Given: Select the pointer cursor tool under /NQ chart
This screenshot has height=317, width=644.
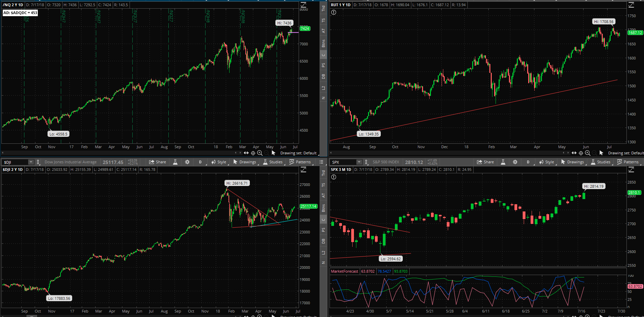Looking at the screenshot, I should 274,153.
